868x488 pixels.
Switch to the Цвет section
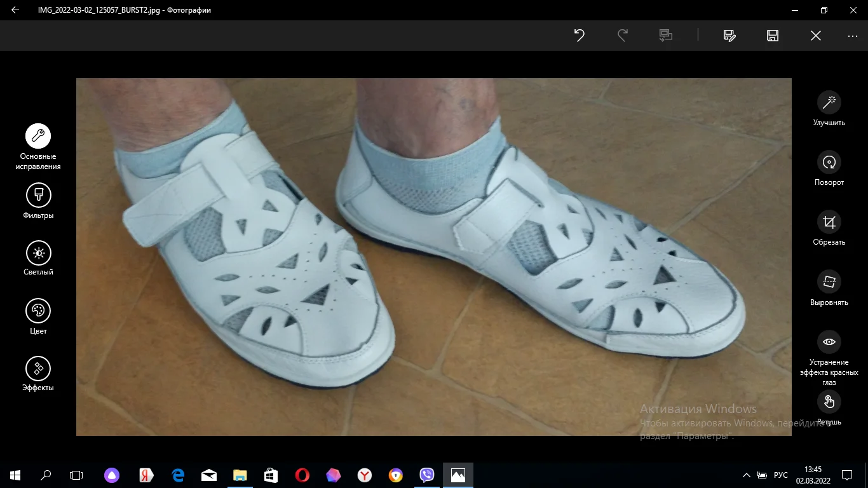click(x=38, y=316)
